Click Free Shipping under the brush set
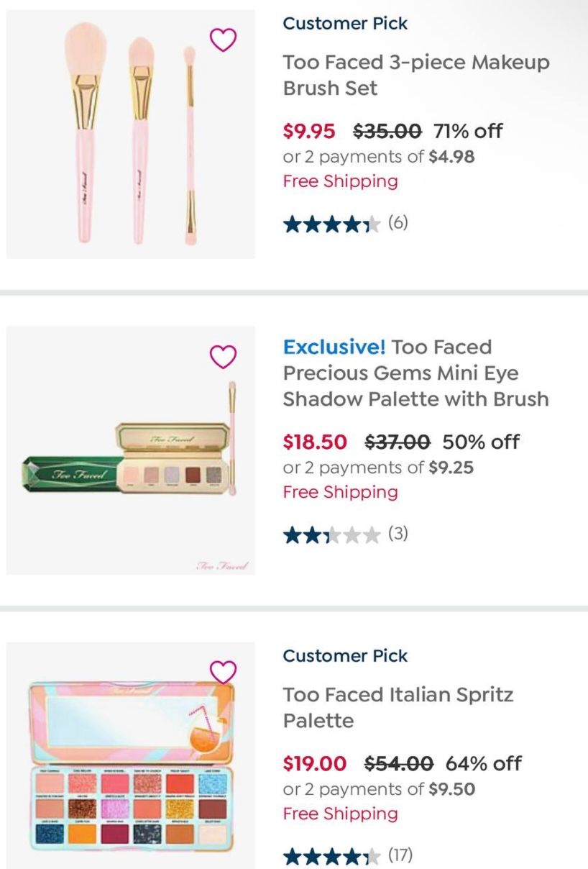The width and height of the screenshot is (588, 869). coord(340,181)
